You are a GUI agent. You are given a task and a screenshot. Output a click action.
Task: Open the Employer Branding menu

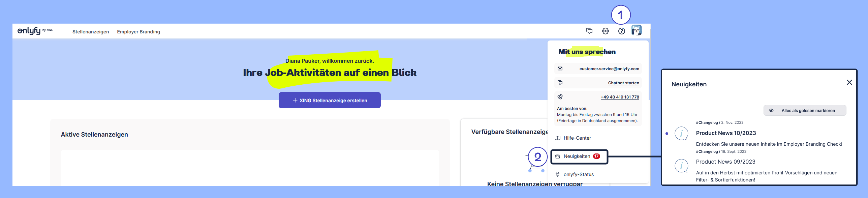click(138, 32)
